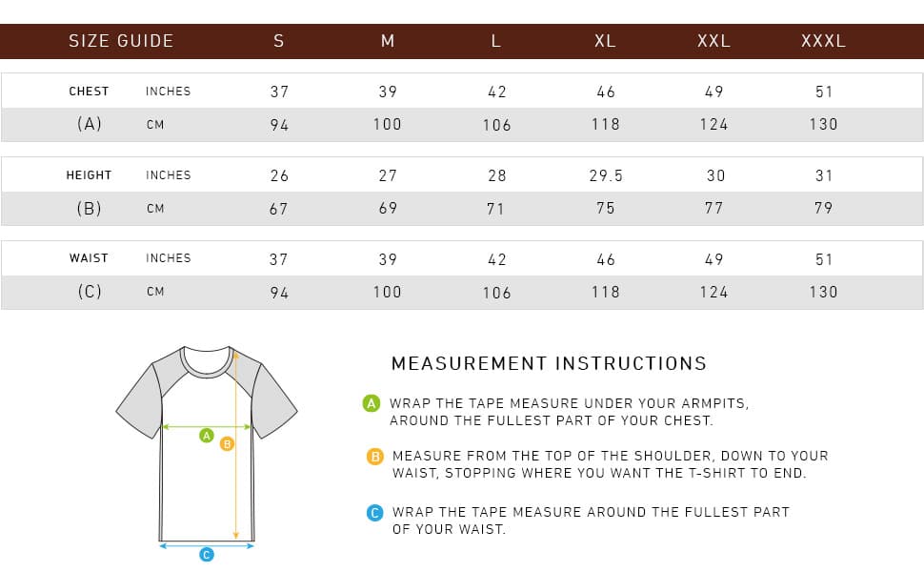Click the blue C circle beside waist instructions
This screenshot has width=924, height=572.
375,513
